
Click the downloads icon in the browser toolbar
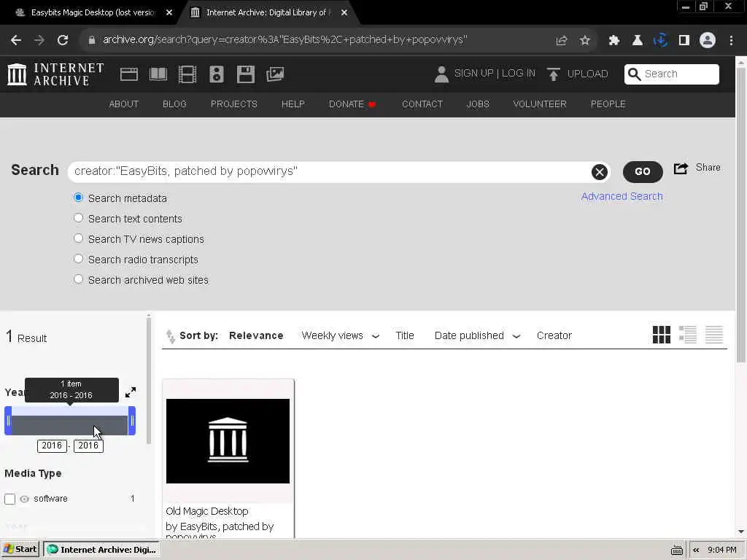point(661,41)
